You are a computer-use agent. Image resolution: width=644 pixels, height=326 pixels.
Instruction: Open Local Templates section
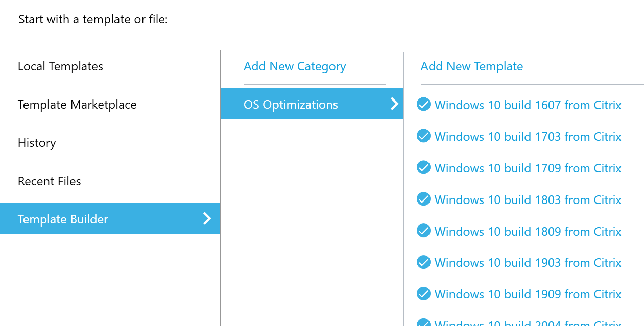60,66
